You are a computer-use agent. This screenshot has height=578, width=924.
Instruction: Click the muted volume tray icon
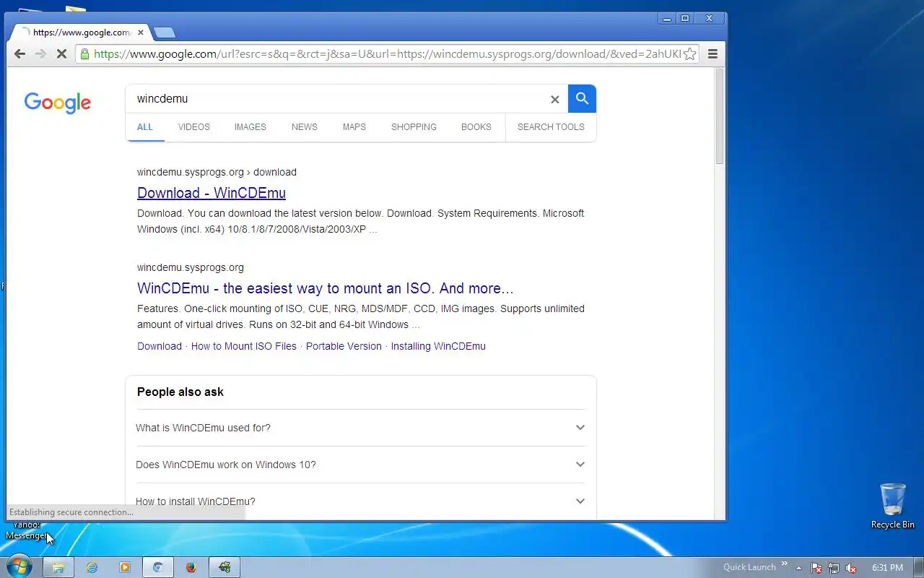coord(852,568)
